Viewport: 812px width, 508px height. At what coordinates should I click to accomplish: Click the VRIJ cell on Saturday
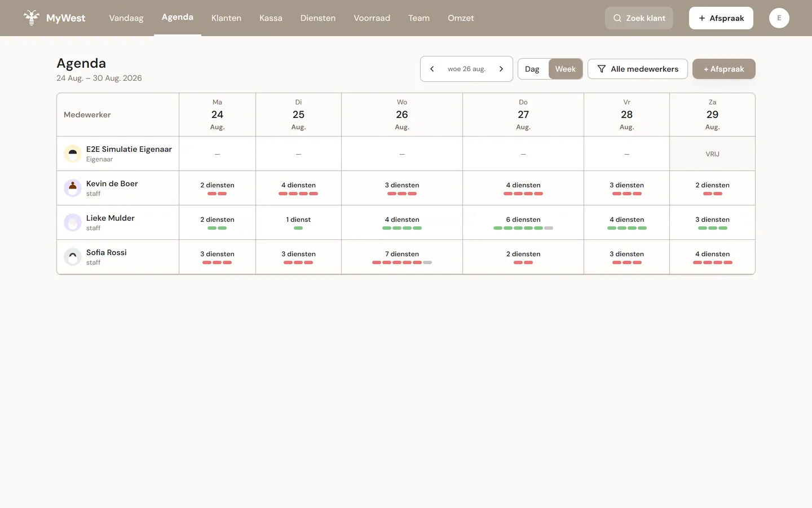coord(712,154)
